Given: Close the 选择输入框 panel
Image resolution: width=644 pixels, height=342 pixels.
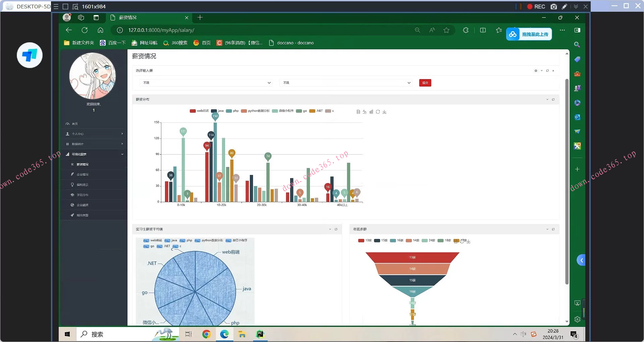Looking at the screenshot, I should pos(553,71).
